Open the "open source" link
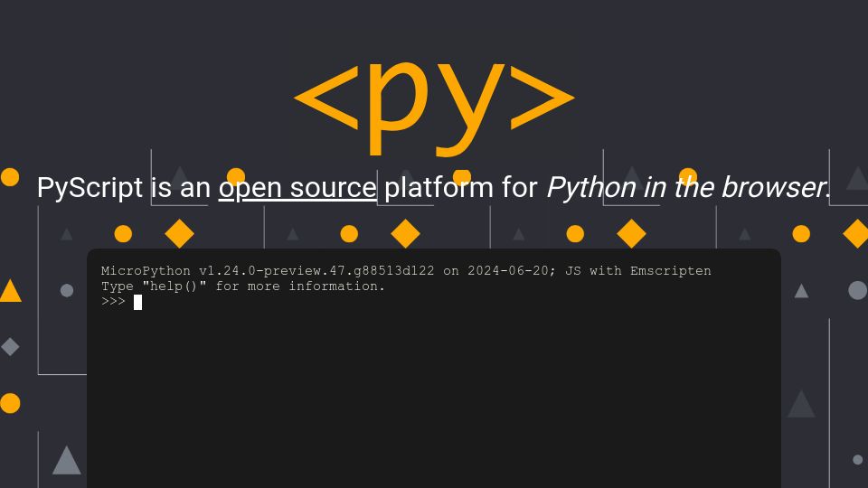The image size is (868, 488). (x=297, y=188)
